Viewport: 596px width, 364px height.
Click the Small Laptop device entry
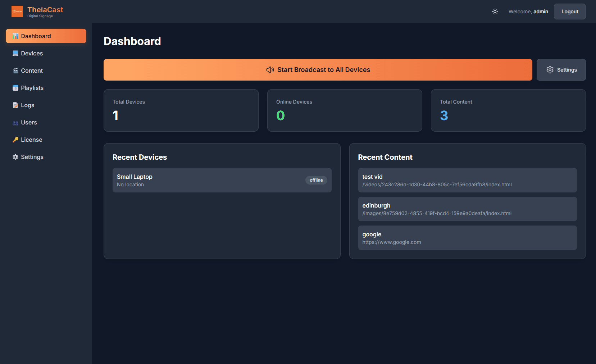pos(222,180)
